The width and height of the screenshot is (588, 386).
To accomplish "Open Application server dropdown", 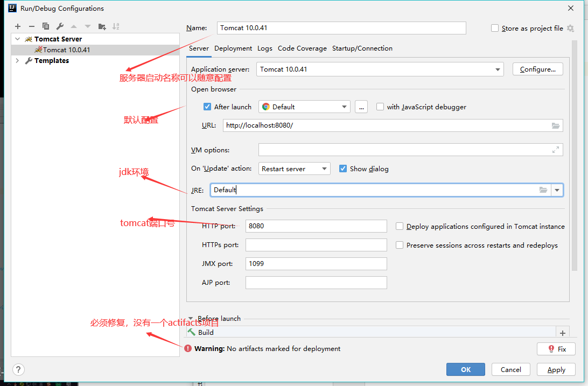I will [380, 69].
